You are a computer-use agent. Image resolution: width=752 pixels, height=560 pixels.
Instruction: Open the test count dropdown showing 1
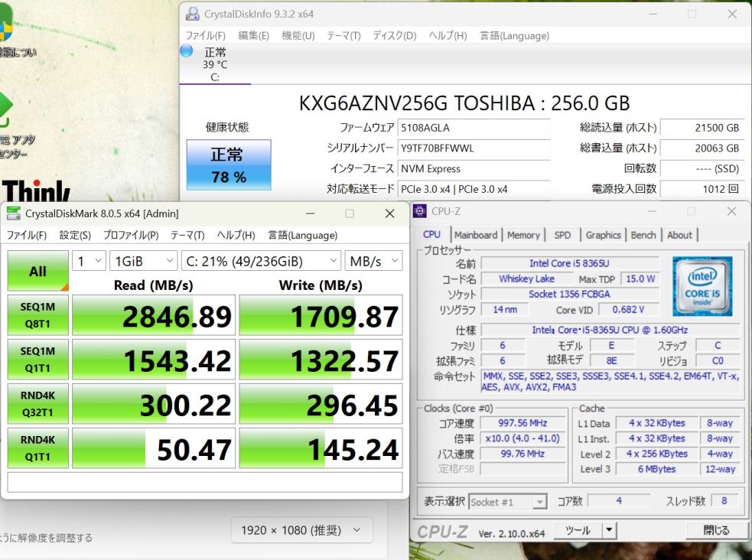click(90, 261)
